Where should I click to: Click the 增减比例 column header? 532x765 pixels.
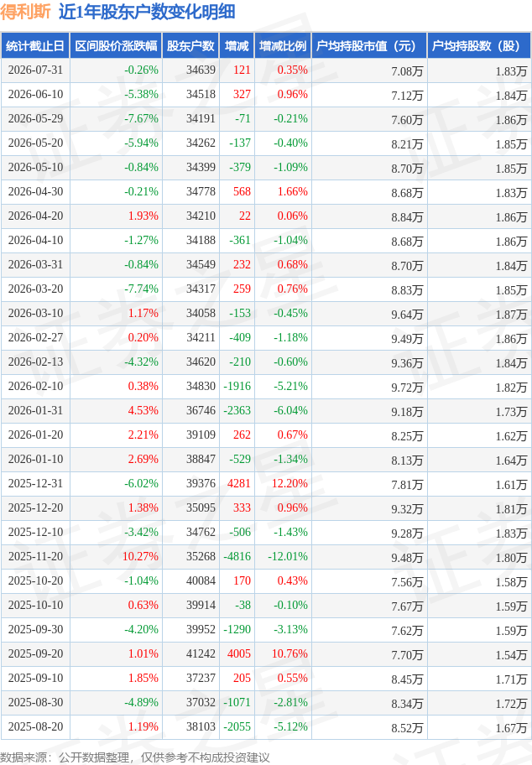pos(283,46)
